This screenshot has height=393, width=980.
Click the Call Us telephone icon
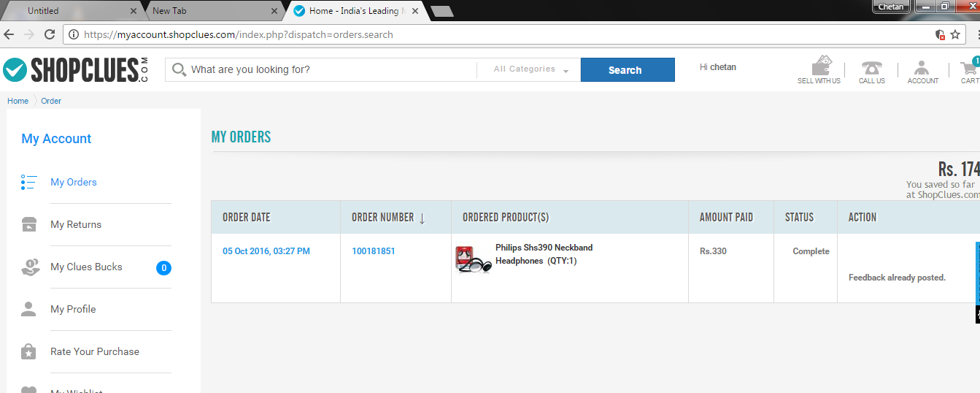point(872,67)
